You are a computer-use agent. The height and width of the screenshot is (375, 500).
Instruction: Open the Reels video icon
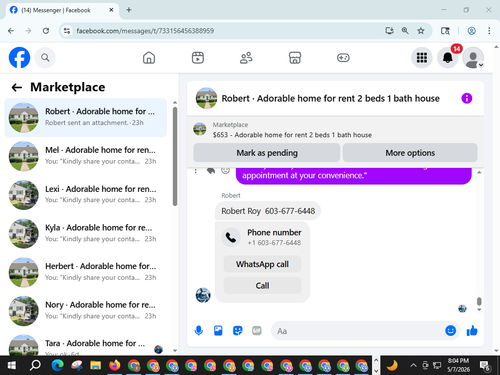(198, 58)
